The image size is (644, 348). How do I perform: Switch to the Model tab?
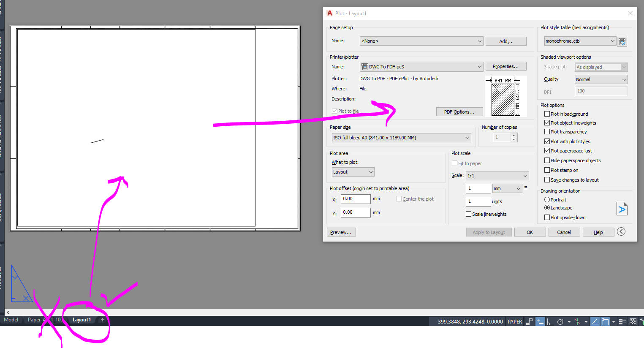point(11,320)
